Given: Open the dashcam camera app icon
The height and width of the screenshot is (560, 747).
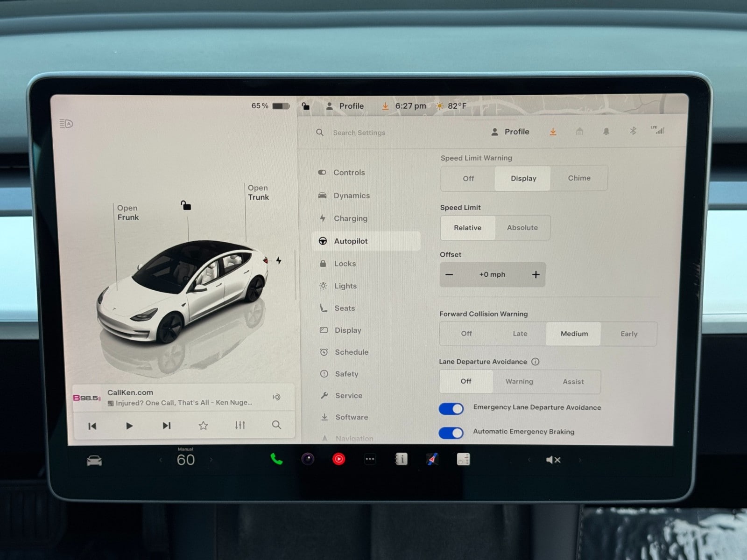Looking at the screenshot, I should 308,459.
